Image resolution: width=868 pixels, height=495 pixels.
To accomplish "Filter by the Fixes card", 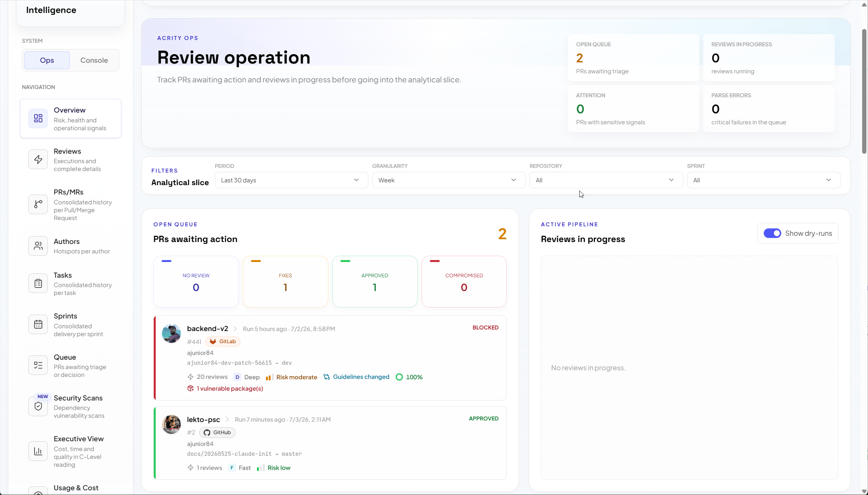I will pos(286,282).
